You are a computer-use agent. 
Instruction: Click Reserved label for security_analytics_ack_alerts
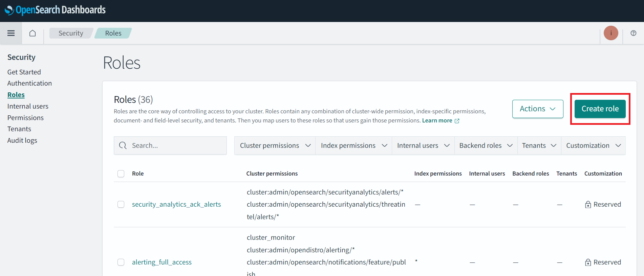(607, 204)
